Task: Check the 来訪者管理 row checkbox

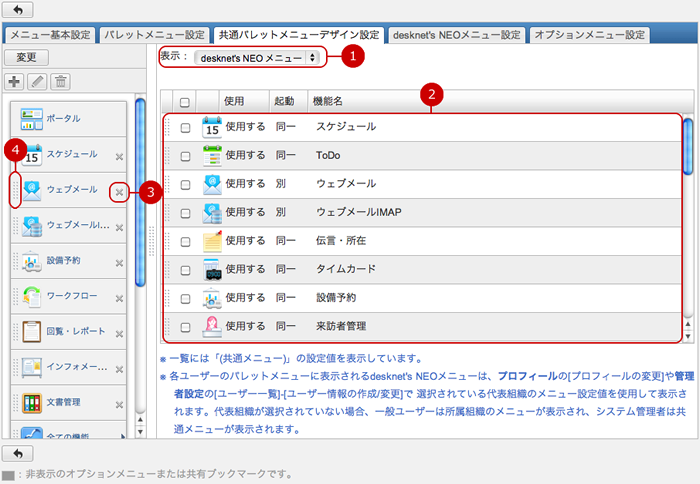Action: tap(185, 327)
